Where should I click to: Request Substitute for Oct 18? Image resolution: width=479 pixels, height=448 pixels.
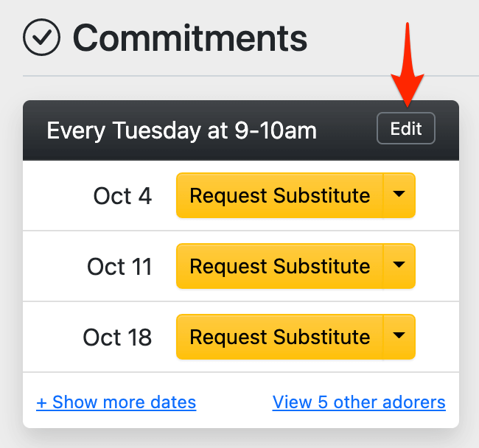click(279, 337)
